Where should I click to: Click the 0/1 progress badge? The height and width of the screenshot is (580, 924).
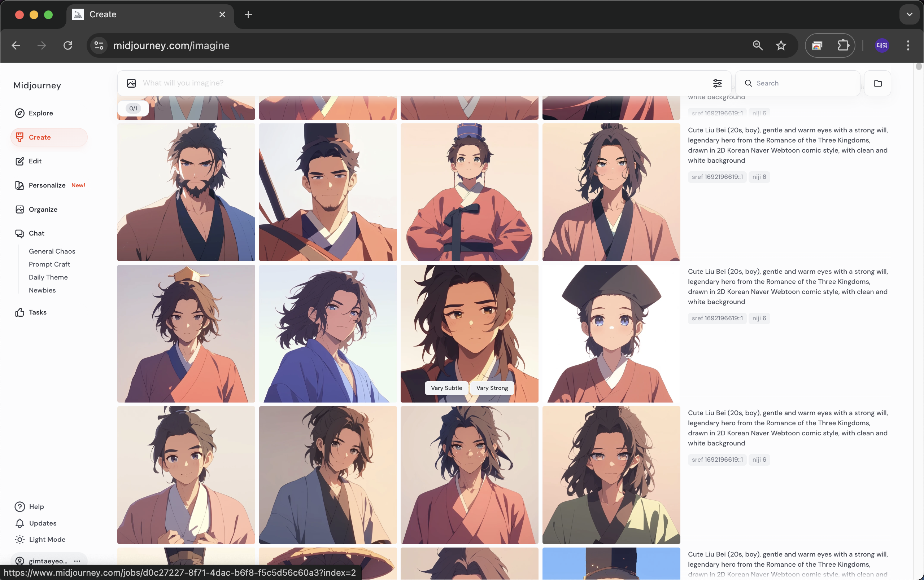pos(133,109)
